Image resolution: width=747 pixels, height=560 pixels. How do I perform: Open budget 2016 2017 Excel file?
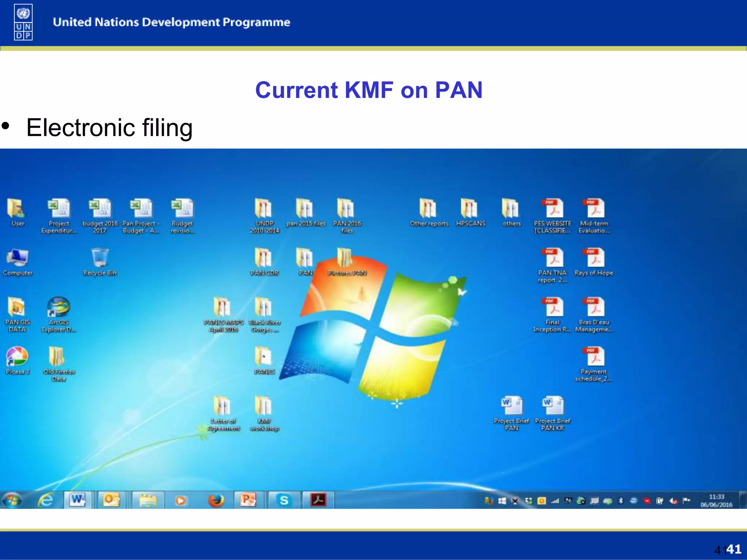pos(100,208)
